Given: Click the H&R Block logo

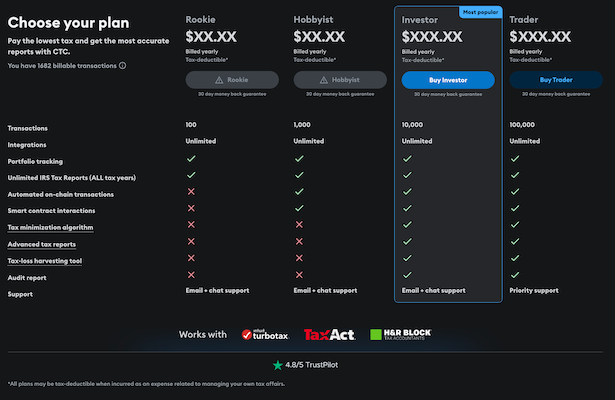Looking at the screenshot, I should click(x=400, y=334).
